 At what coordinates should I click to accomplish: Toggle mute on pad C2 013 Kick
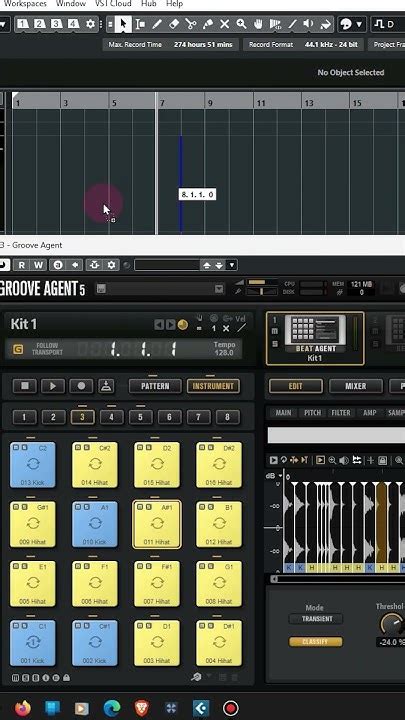pos(15,447)
